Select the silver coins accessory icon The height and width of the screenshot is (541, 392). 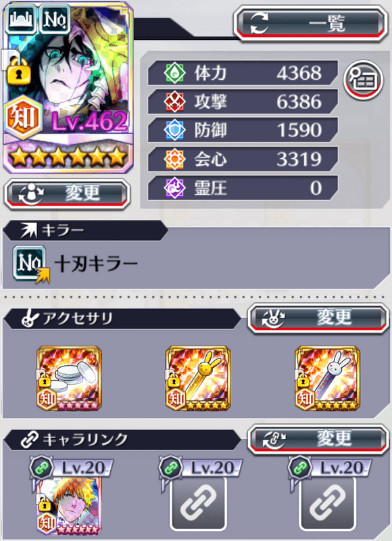[70, 379]
